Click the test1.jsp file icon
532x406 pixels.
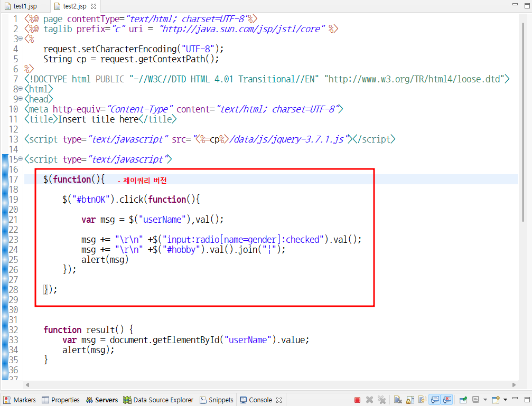coord(7,6)
